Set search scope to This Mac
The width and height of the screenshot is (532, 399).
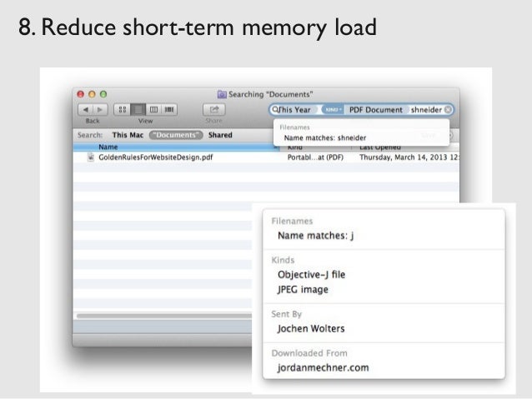128,135
